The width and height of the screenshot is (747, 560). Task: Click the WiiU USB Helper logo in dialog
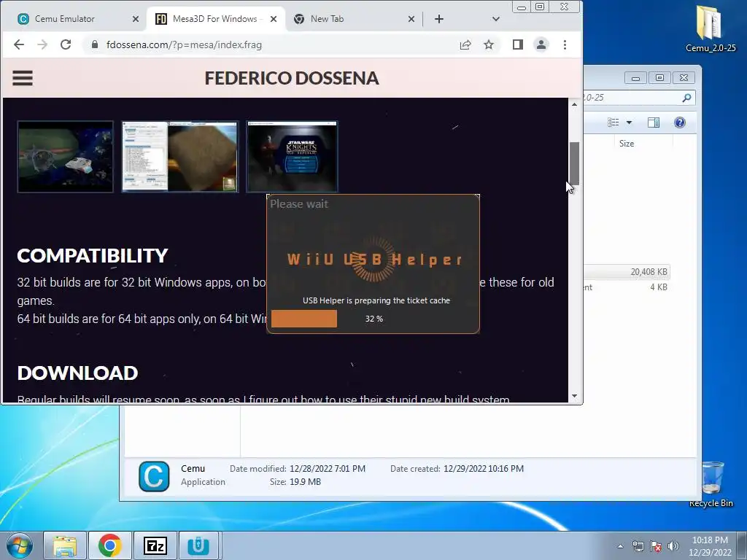pos(374,260)
